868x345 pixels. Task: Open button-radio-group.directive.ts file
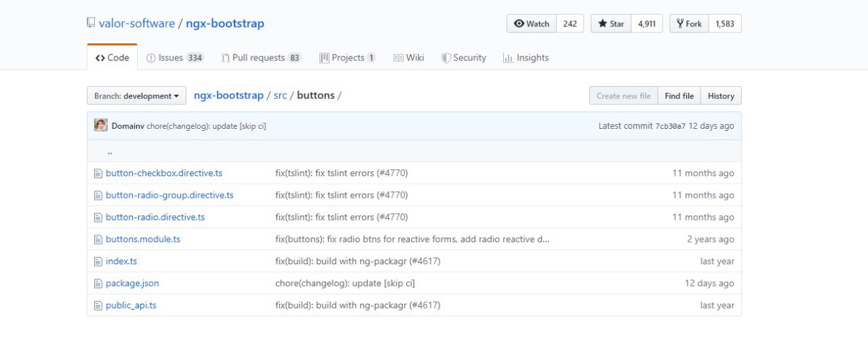coord(170,195)
